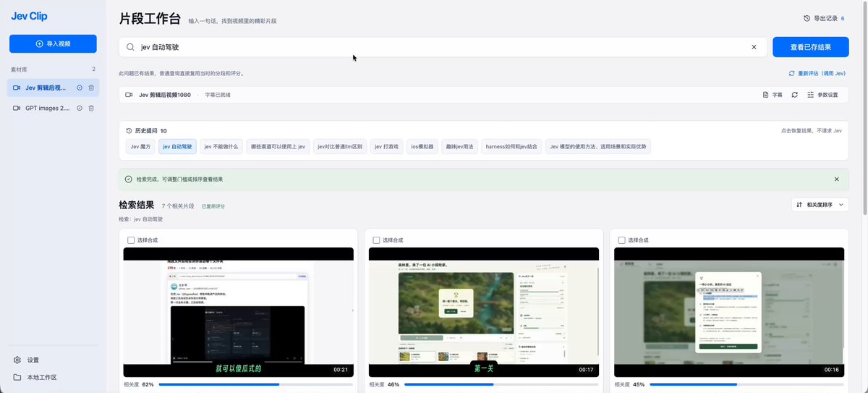Open the clip thumbnail with 就可以傻瓜式的 caption

(x=239, y=312)
